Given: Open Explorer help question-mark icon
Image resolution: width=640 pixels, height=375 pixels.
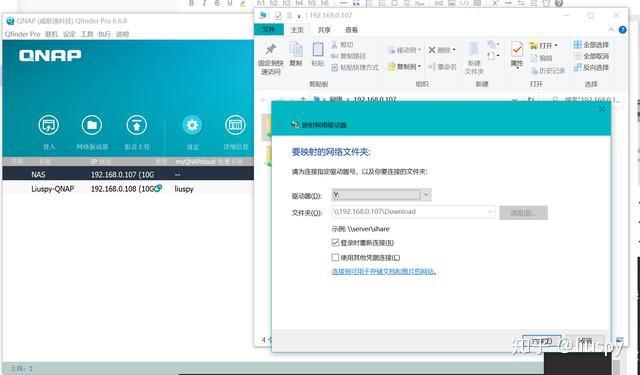Looking at the screenshot, I should (622, 29).
